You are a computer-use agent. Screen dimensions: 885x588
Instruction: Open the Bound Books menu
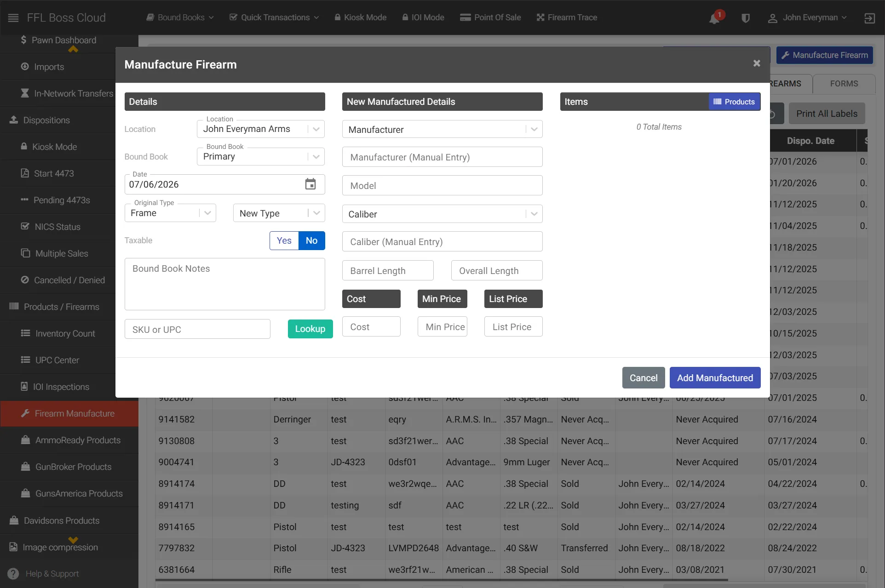point(180,17)
